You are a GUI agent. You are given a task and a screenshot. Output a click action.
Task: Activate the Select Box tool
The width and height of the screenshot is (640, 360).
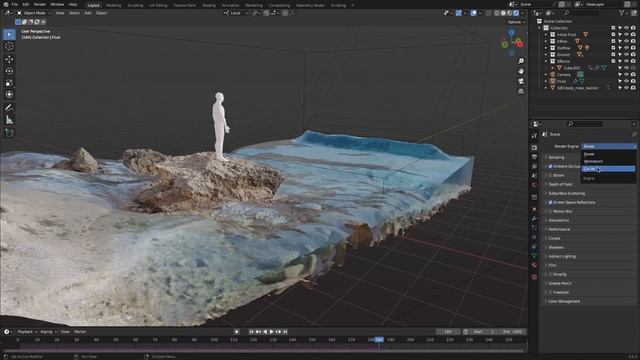(9, 34)
